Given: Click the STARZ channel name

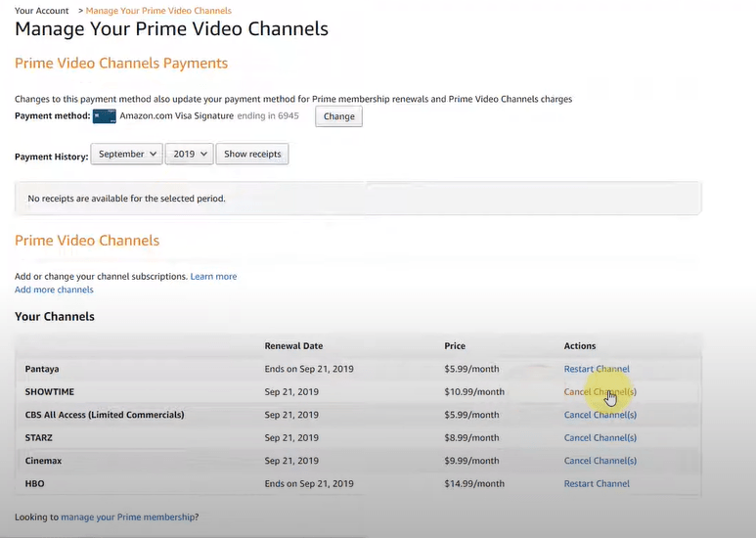Looking at the screenshot, I should [x=38, y=437].
